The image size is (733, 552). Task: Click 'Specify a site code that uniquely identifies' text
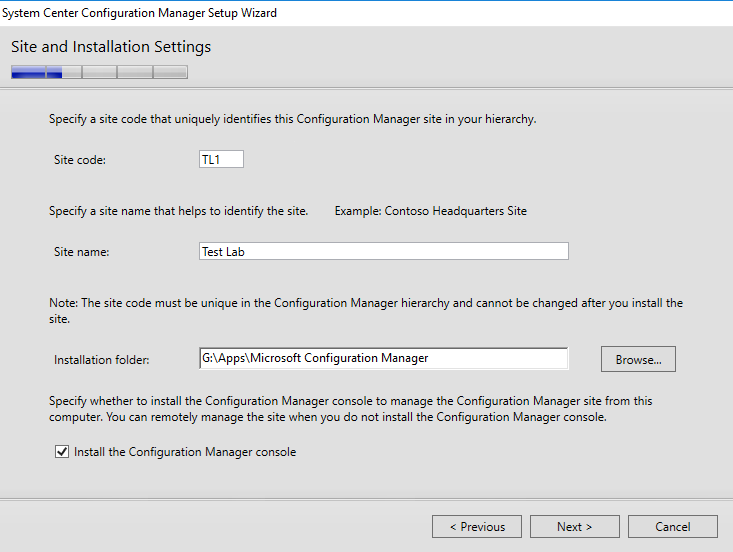(x=293, y=119)
